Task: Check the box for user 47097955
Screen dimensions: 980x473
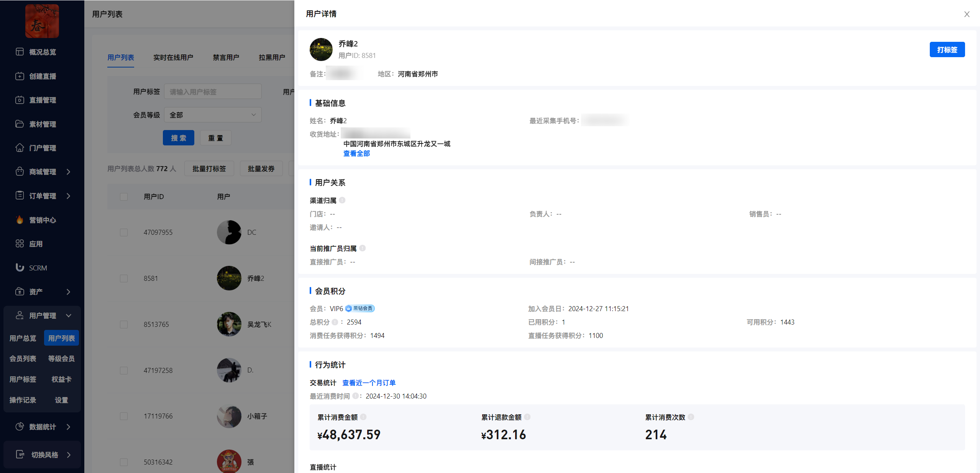Action: tap(124, 232)
